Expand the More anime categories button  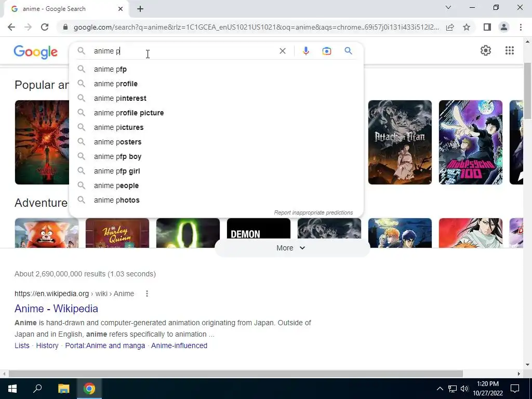click(291, 248)
